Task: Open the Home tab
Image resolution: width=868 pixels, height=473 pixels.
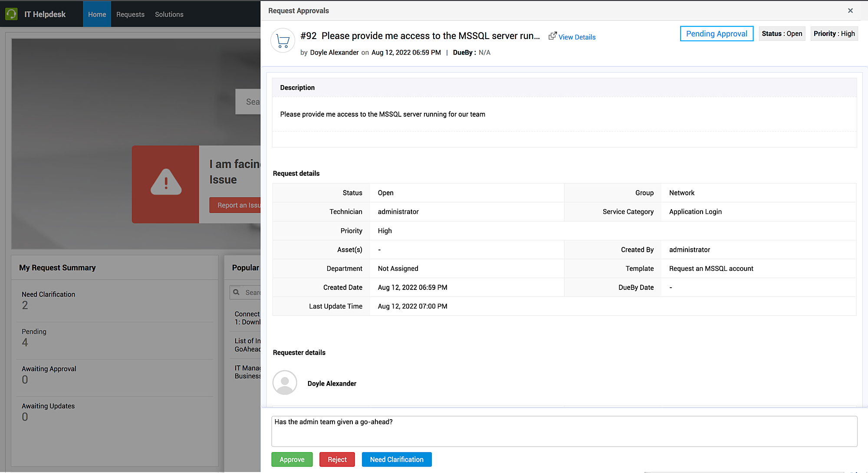Action: (x=97, y=14)
